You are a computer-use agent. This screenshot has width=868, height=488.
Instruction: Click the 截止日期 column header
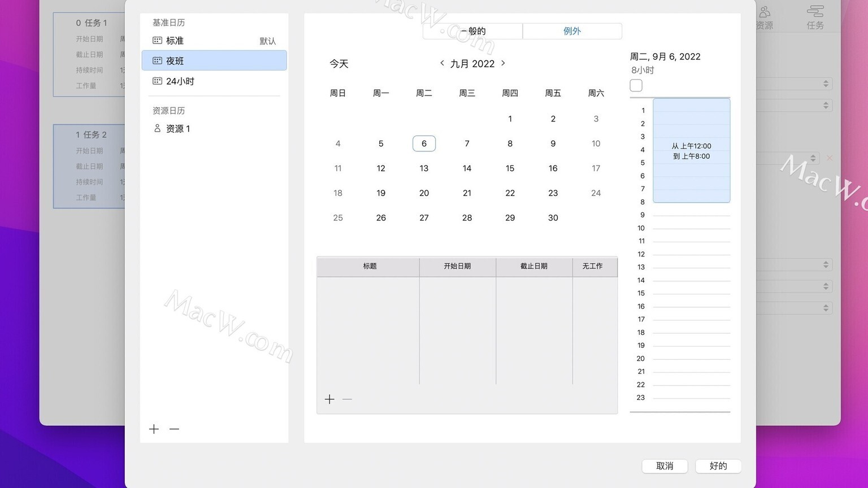click(534, 267)
